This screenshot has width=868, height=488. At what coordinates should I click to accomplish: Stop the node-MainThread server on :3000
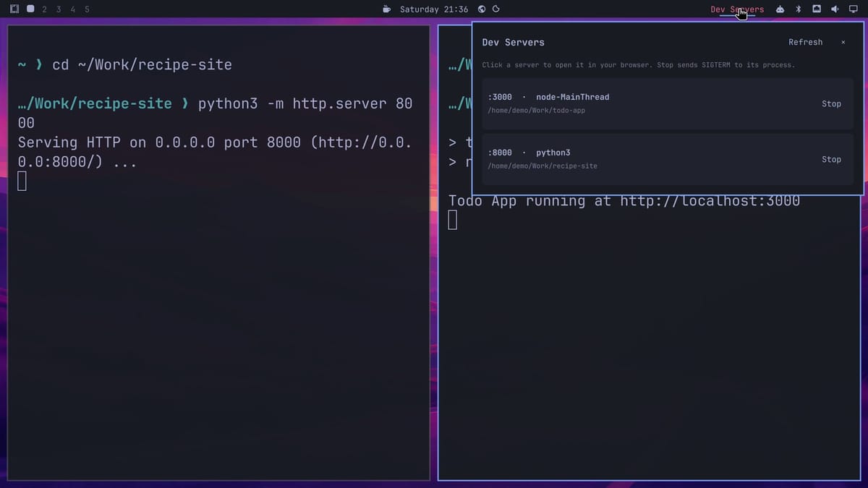pos(831,103)
